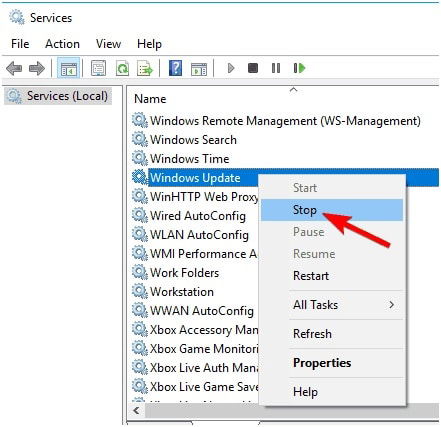The width and height of the screenshot is (441, 427).
Task: Click gear icon beside Workstation
Action: [x=140, y=291]
